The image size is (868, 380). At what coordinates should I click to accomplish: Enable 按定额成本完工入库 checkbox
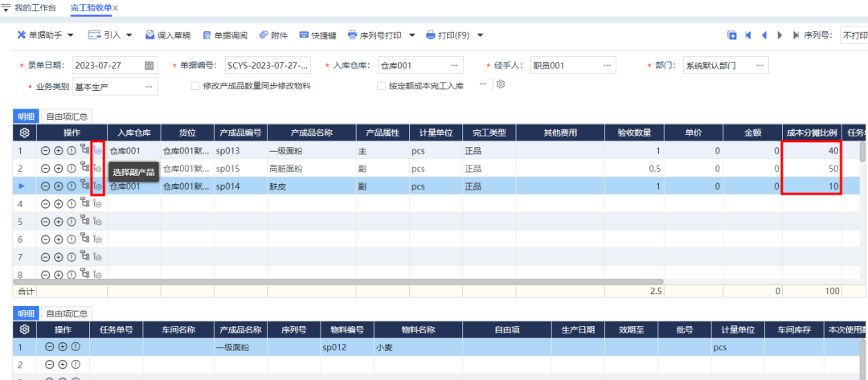pos(381,86)
